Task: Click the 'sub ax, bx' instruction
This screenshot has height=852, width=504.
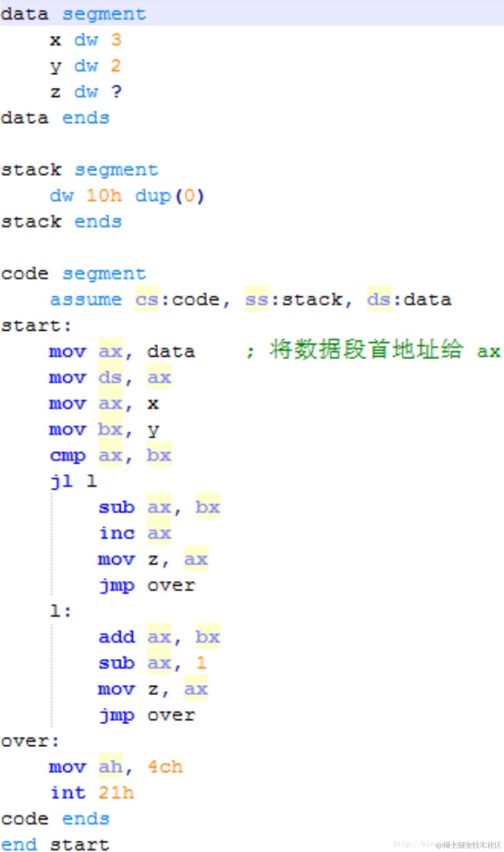Action: pyautogui.click(x=159, y=508)
